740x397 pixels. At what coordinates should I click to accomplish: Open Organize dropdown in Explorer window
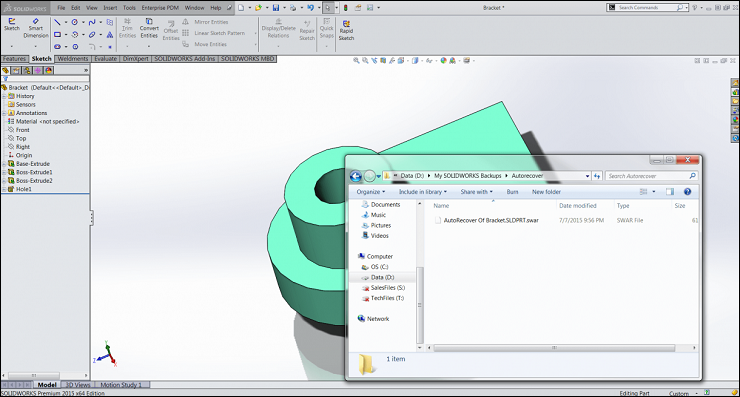371,192
